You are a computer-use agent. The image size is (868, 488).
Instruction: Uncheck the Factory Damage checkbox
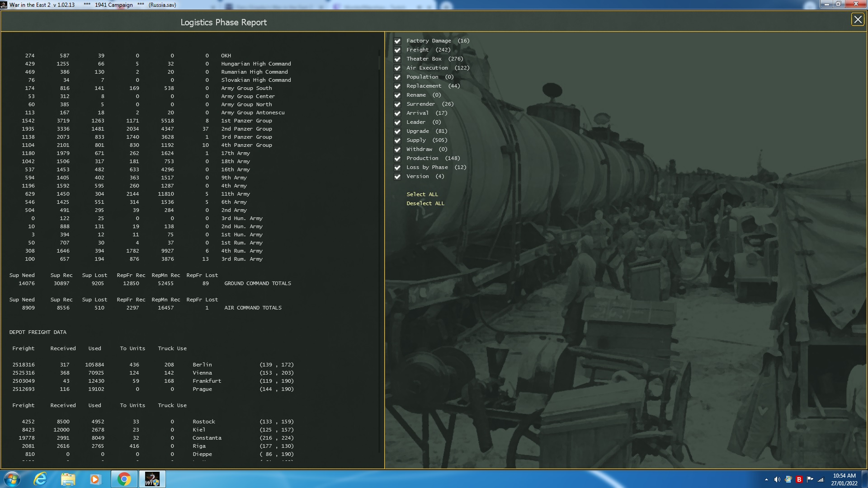(x=397, y=41)
